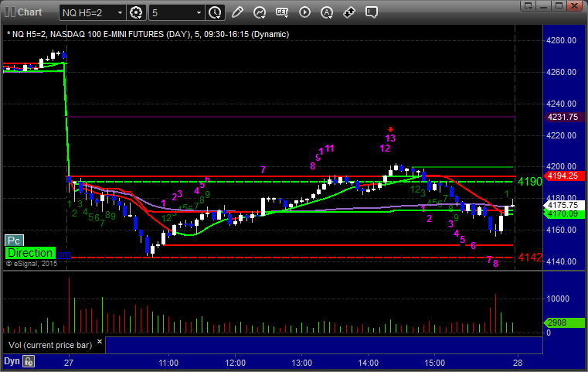Open the circled A alerts menu icon
The image size is (588, 372).
coord(327,12)
